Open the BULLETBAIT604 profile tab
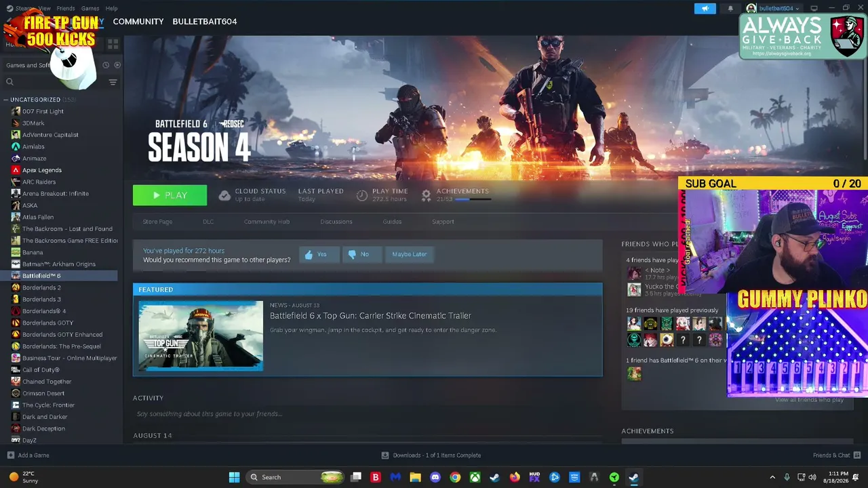 point(205,21)
